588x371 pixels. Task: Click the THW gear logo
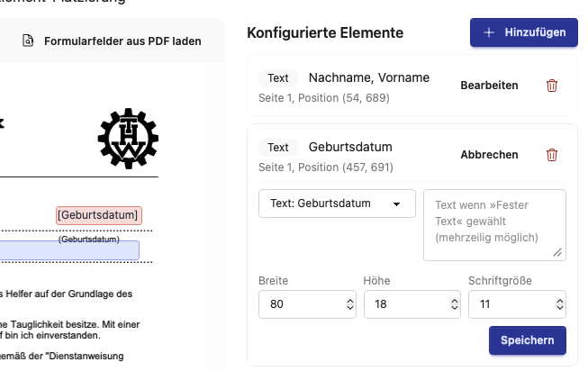click(x=128, y=138)
